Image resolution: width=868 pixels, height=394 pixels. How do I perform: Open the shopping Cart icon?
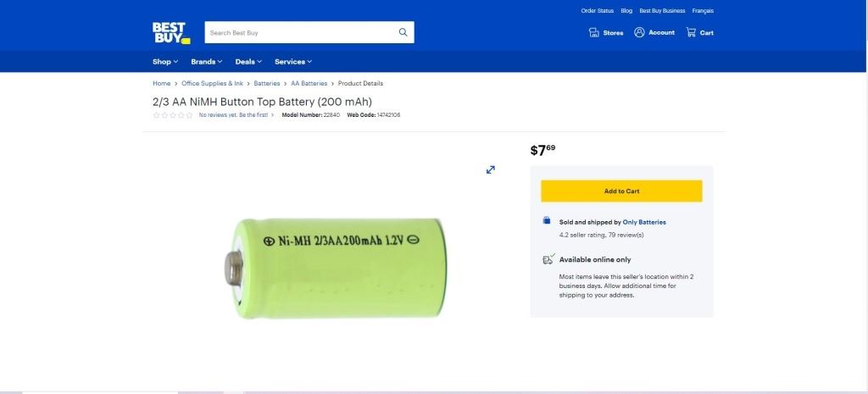click(691, 32)
